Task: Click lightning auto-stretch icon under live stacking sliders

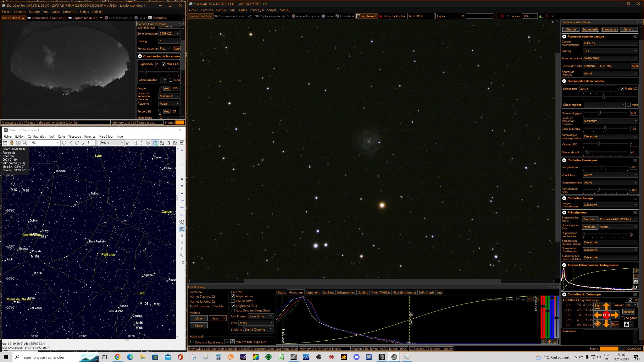Action: (544, 341)
